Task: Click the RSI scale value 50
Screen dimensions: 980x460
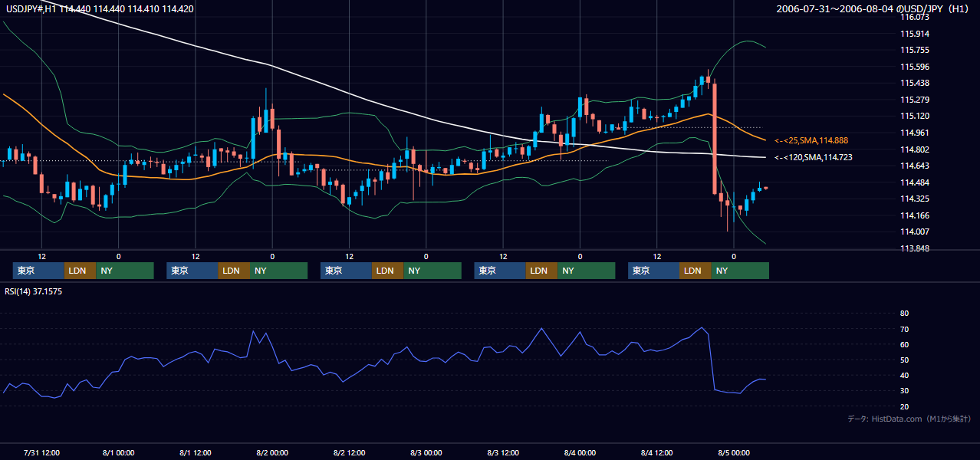Action: (904, 360)
